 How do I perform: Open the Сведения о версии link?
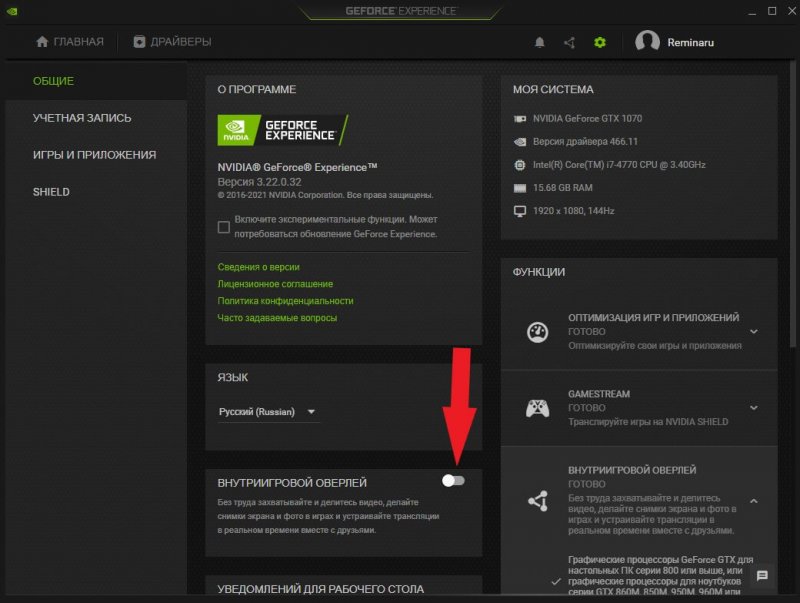point(258,267)
